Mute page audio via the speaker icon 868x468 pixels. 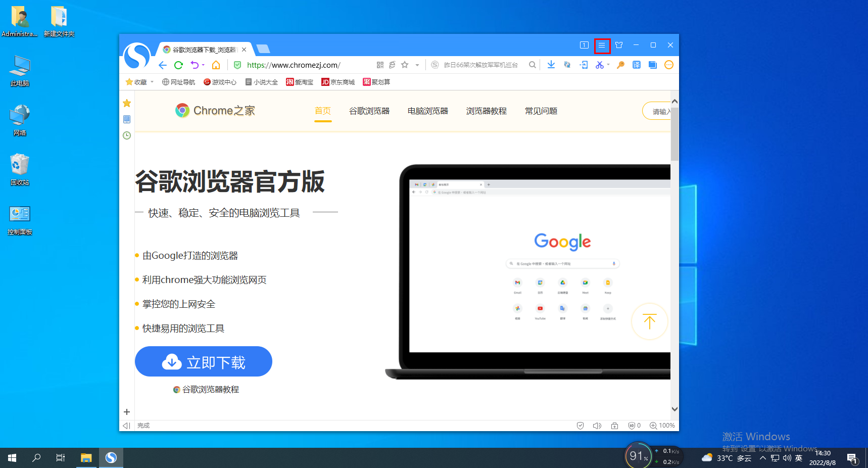[597, 425]
